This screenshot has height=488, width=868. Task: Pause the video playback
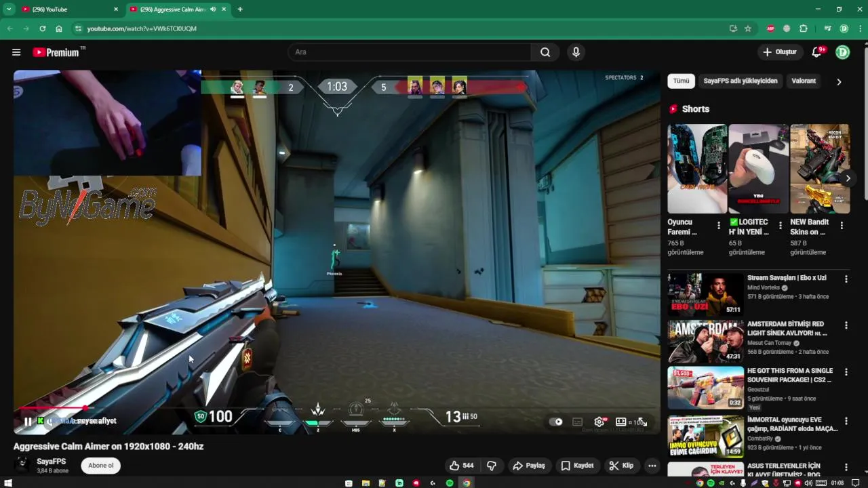28,421
